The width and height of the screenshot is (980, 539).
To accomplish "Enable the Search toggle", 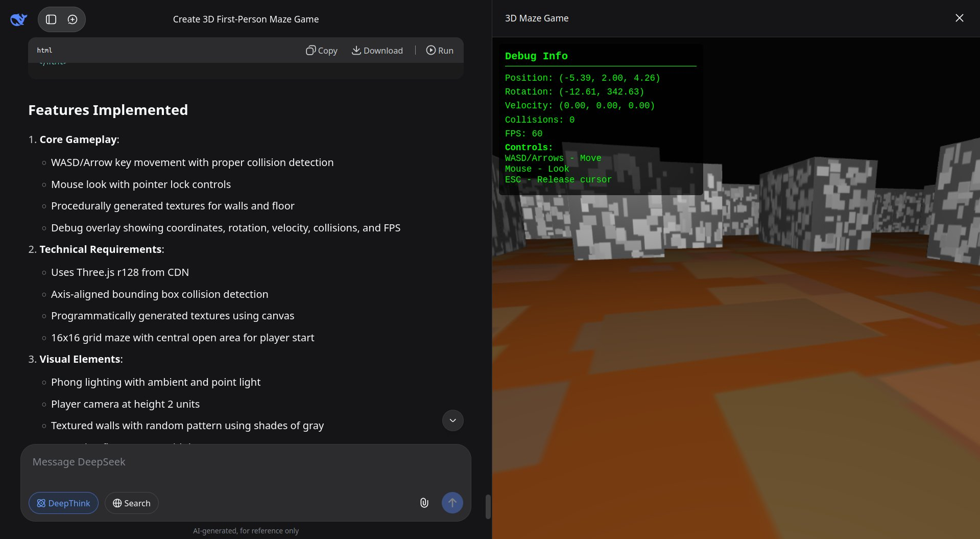I will (x=132, y=503).
